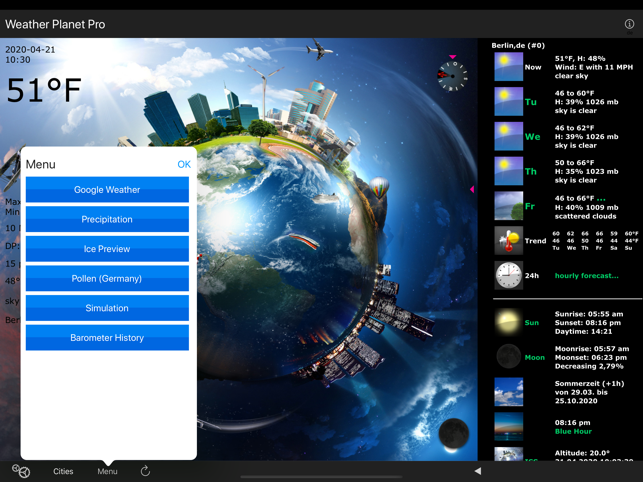Click the Th day label

(531, 171)
